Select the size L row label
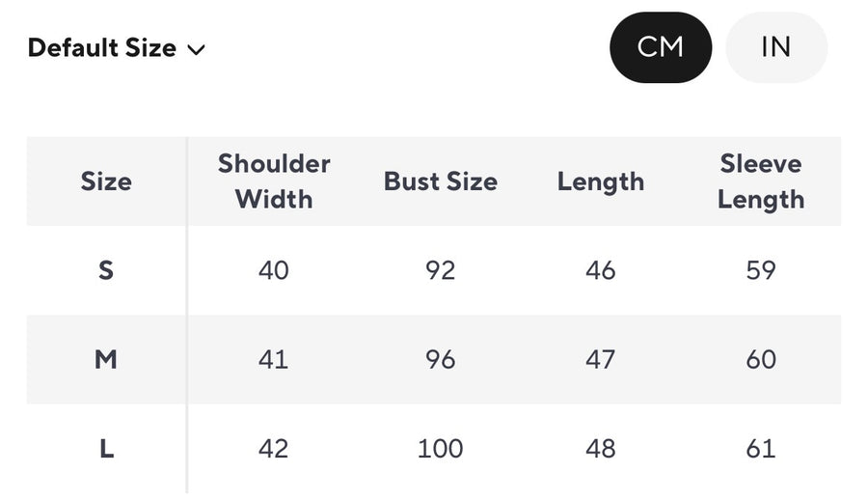Image resolution: width=868 pixels, height=500 pixels. [x=106, y=449]
